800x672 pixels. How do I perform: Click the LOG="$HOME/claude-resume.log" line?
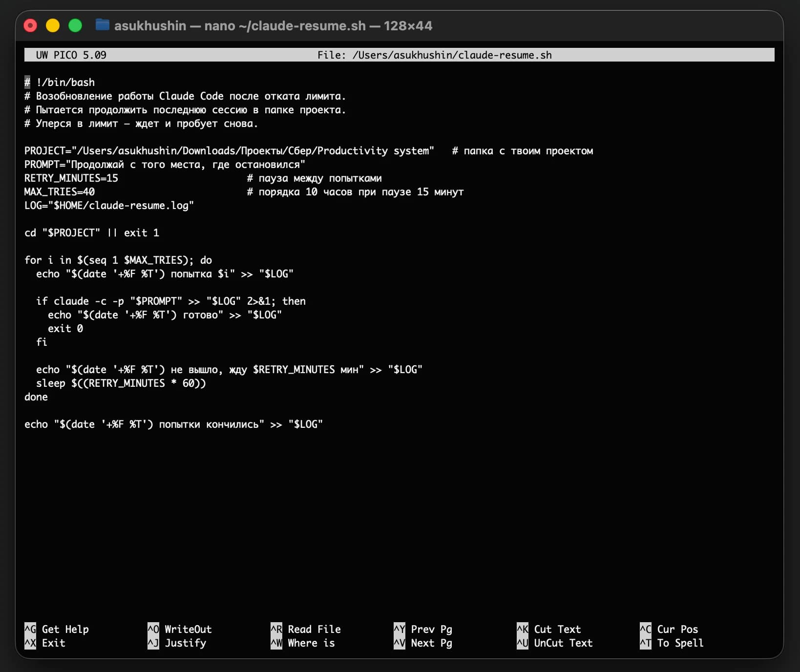(x=109, y=206)
